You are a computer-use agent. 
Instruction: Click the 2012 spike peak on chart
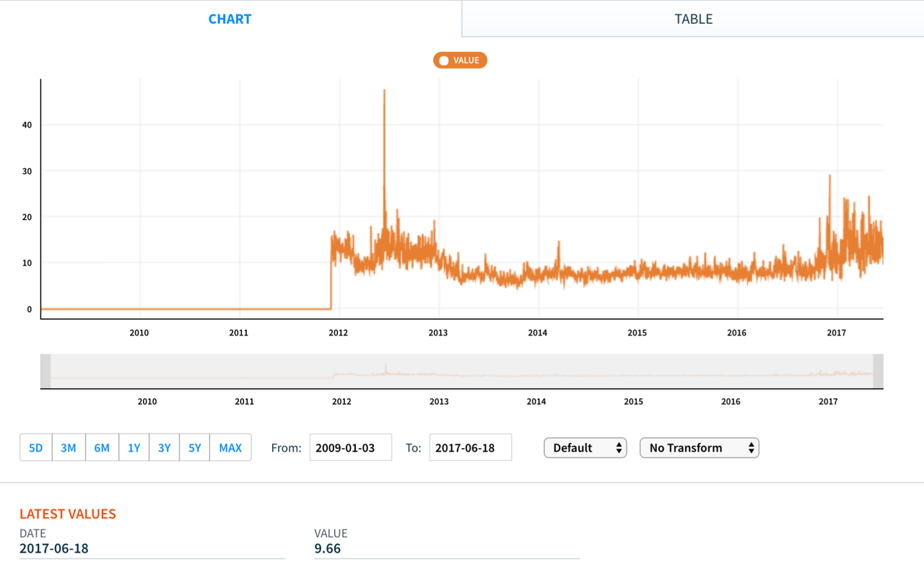coord(384,90)
